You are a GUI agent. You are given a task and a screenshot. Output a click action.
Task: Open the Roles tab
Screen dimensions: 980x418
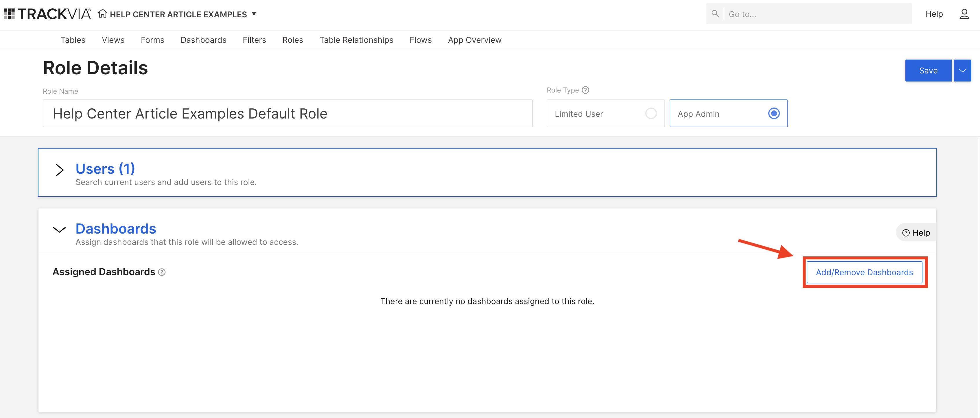point(292,40)
